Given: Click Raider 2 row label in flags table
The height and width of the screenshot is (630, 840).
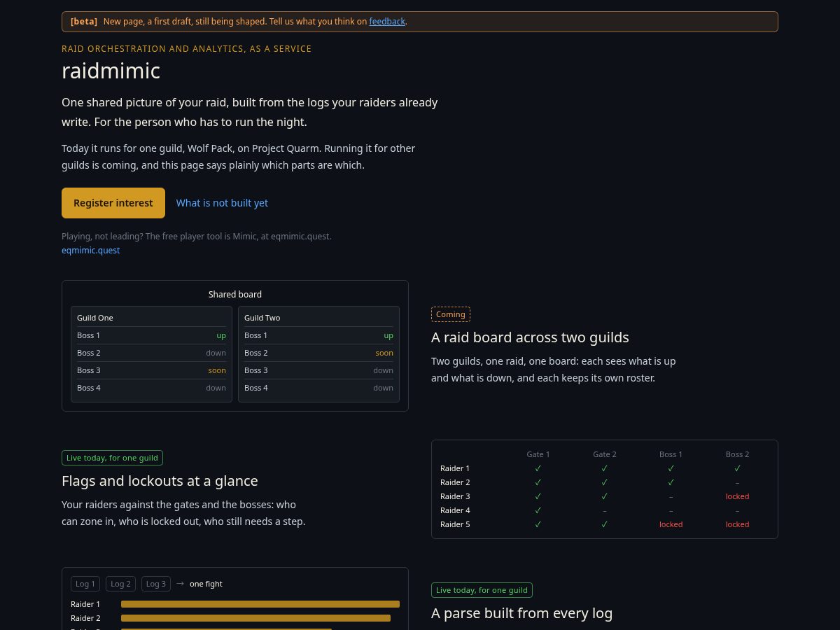Looking at the screenshot, I should 455,482.
